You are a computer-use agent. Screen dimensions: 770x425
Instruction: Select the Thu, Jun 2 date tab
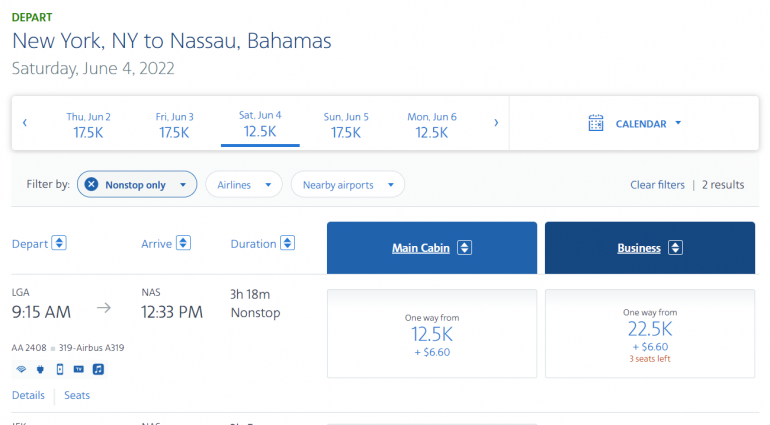[x=88, y=124]
